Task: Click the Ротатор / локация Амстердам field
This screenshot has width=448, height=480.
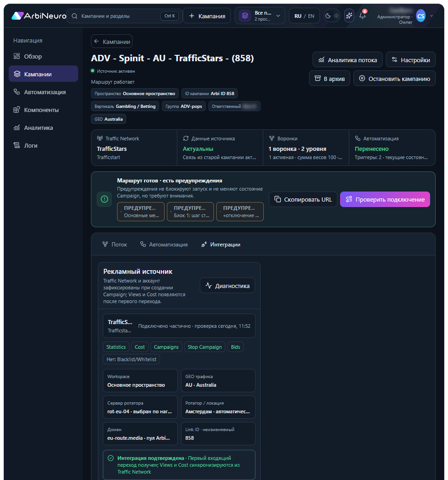Action: pyautogui.click(x=218, y=407)
